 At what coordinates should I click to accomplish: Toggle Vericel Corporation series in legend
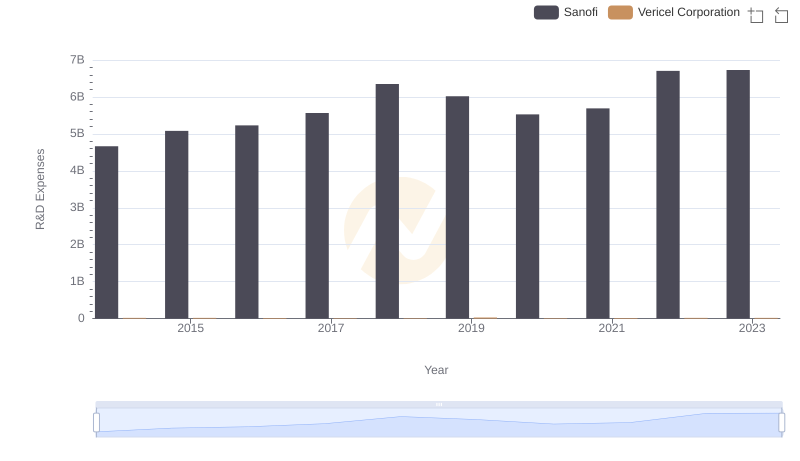(x=674, y=12)
